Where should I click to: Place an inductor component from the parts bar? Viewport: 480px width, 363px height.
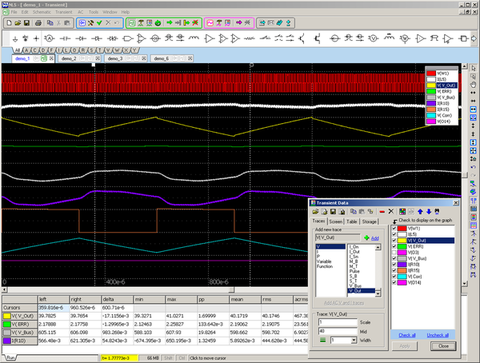point(194,38)
